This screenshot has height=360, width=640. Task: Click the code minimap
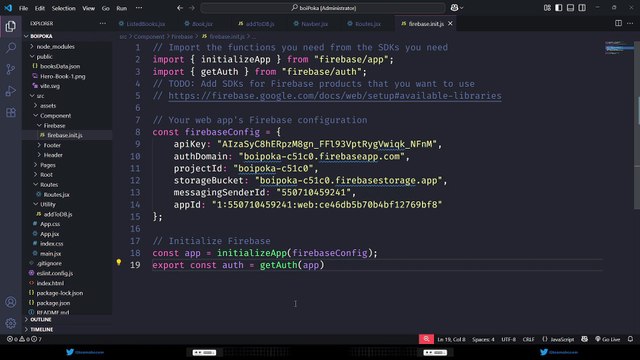[618, 48]
